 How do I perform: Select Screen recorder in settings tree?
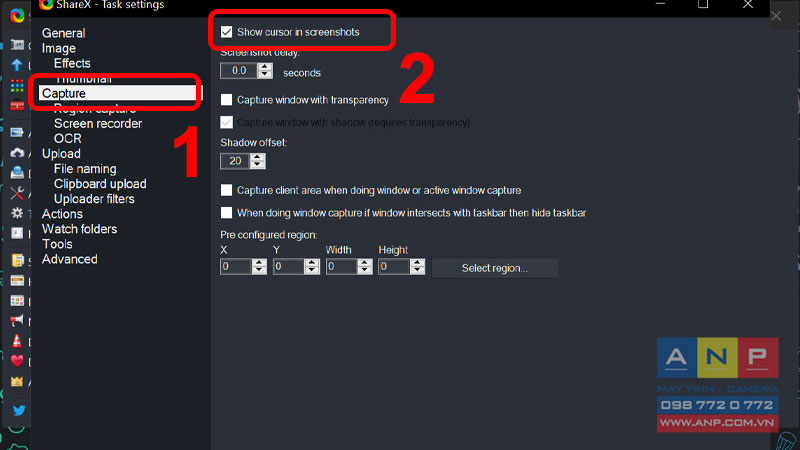coord(98,123)
